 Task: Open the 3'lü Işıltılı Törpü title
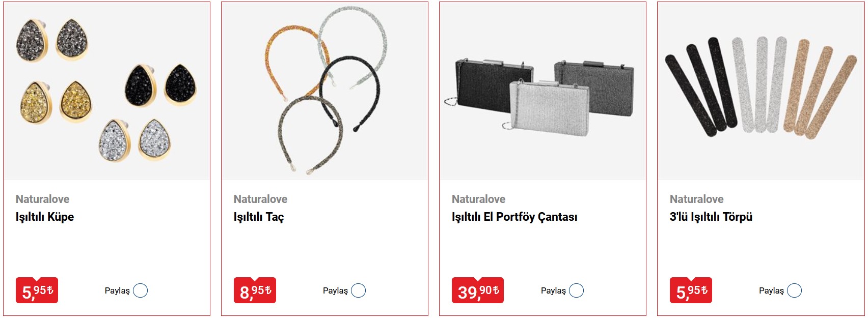click(x=711, y=217)
